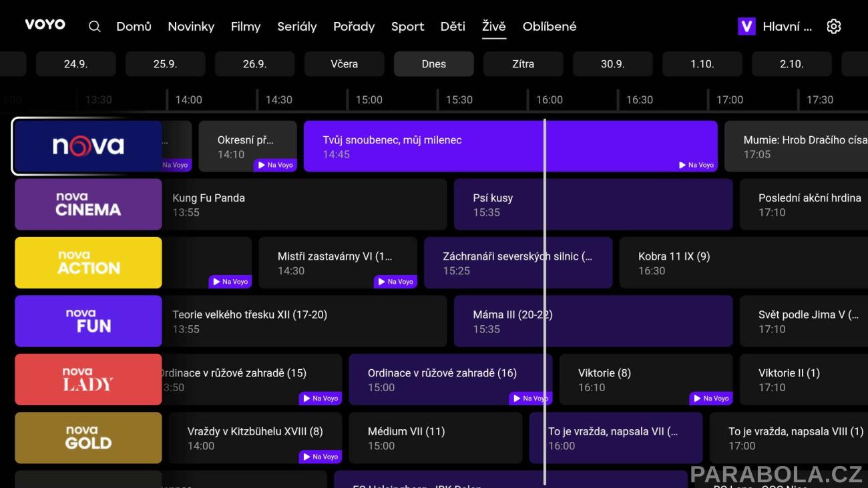
Task: Select the Živě tab
Action: pos(494,27)
